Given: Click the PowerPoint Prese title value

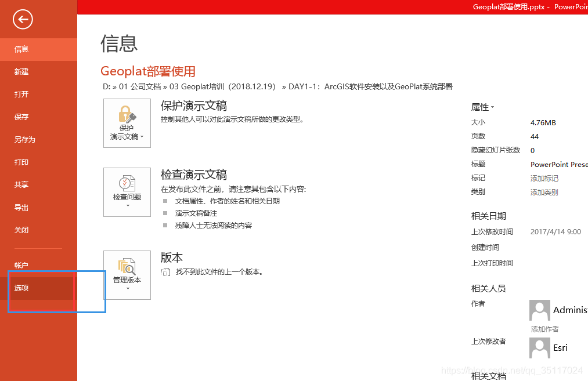Looking at the screenshot, I should click(x=559, y=165).
